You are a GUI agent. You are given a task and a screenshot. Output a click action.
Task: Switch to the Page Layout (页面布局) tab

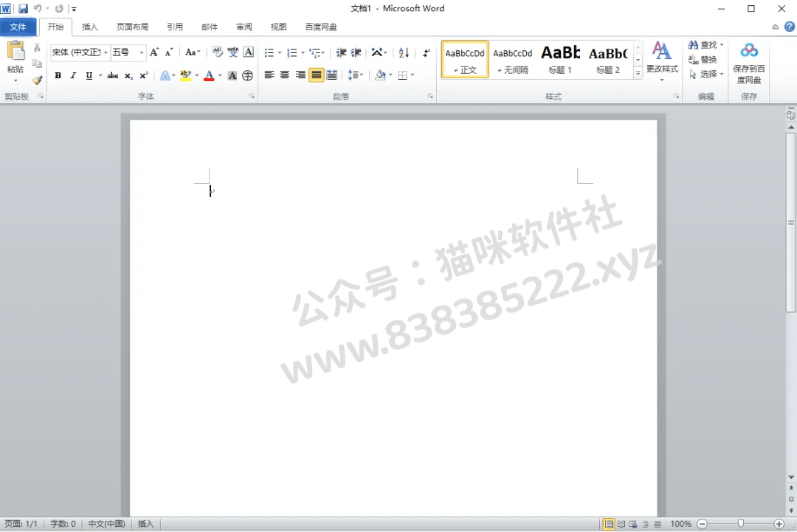[133, 27]
